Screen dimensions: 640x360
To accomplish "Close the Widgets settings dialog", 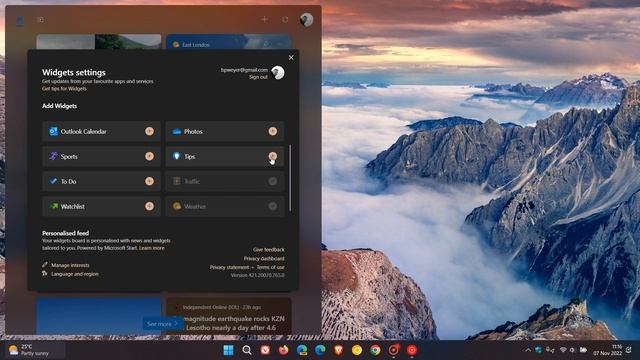I will [x=291, y=58].
